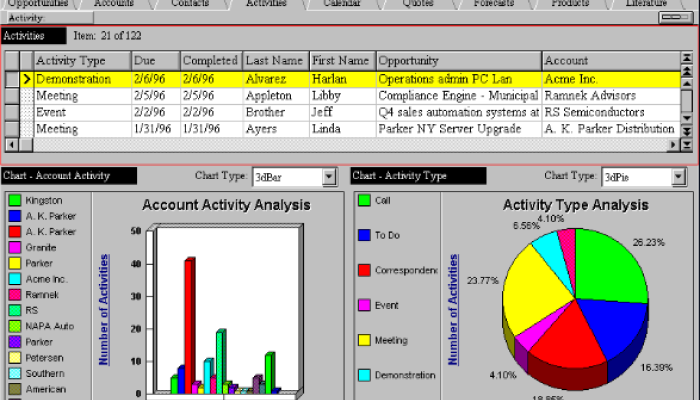Click the Libby first name cell
Screen dimensions: 700x400
(x=342, y=96)
